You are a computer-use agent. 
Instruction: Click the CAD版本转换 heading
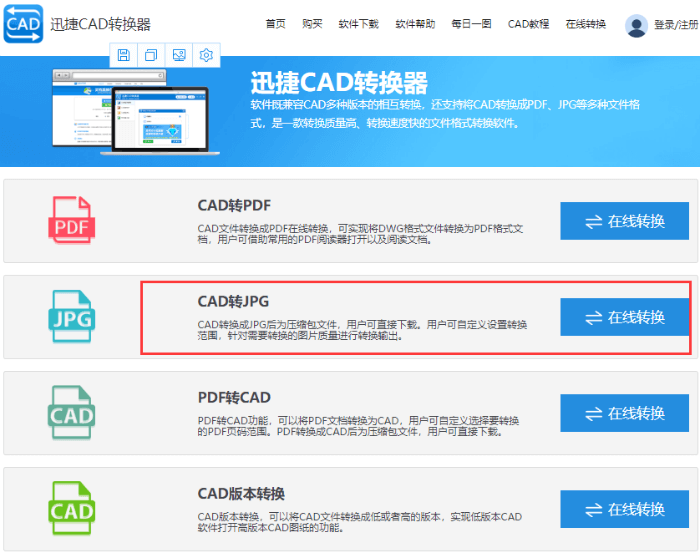241,494
